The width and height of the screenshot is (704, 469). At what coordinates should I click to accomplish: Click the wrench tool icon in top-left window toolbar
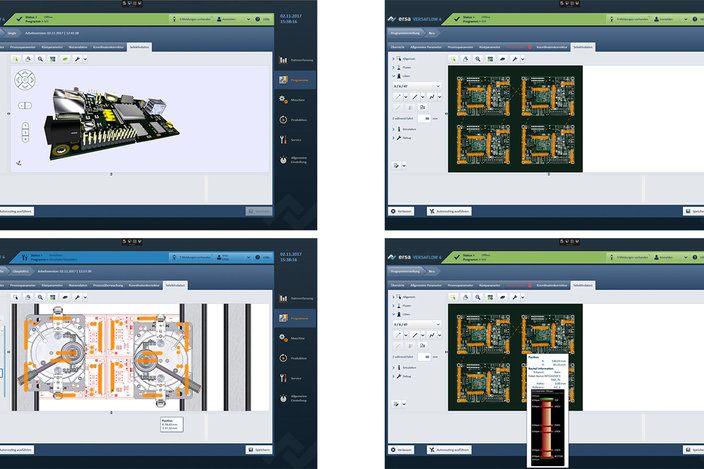point(77,59)
